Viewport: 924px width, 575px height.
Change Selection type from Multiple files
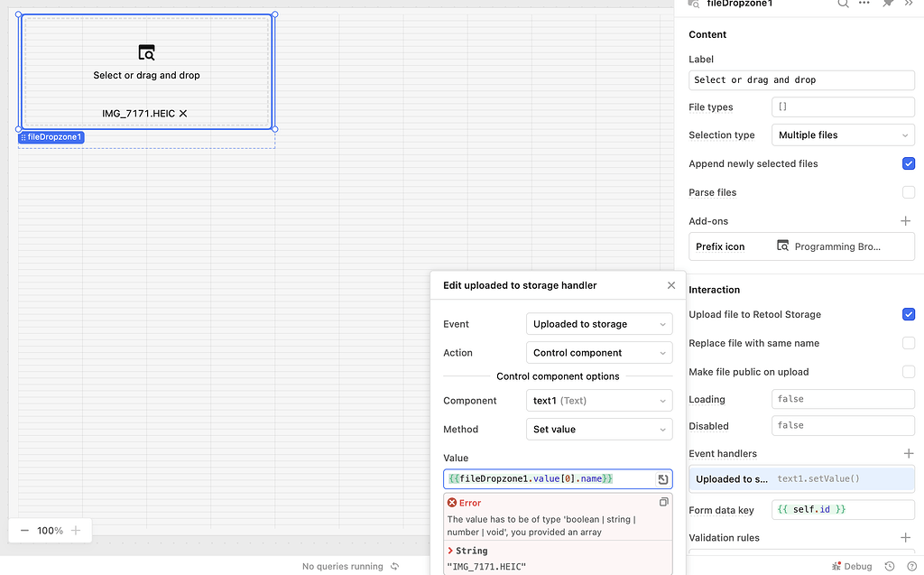(x=842, y=134)
